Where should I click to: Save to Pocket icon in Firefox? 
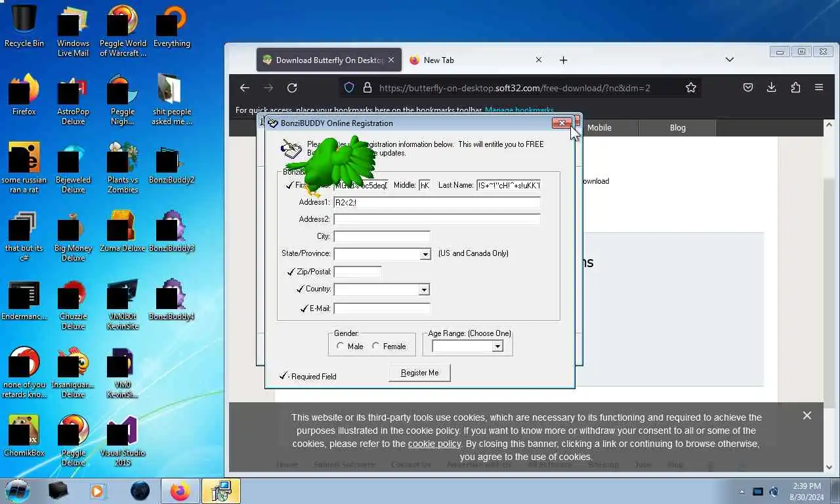point(748,87)
